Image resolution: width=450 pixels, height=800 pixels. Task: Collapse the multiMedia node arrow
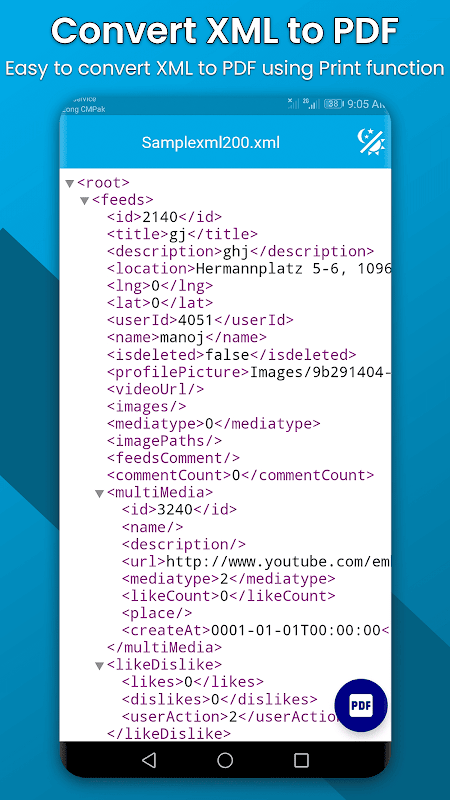coord(99,493)
